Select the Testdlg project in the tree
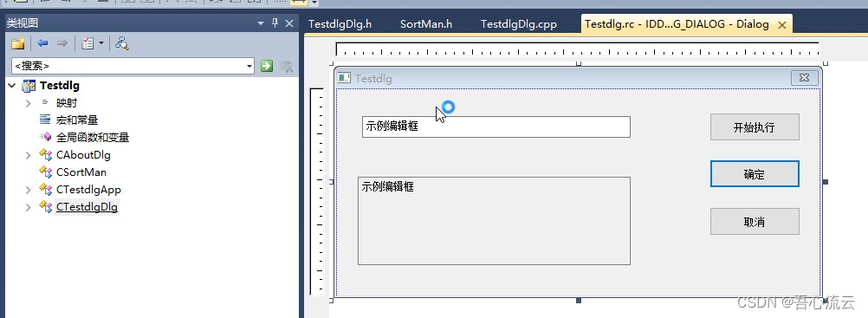 tap(59, 86)
